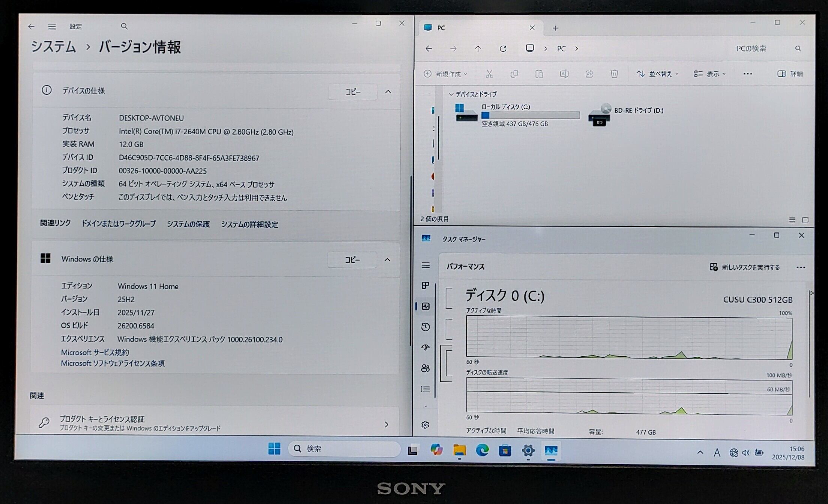Click Explorer refresh button
The image size is (828, 504).
click(x=503, y=49)
